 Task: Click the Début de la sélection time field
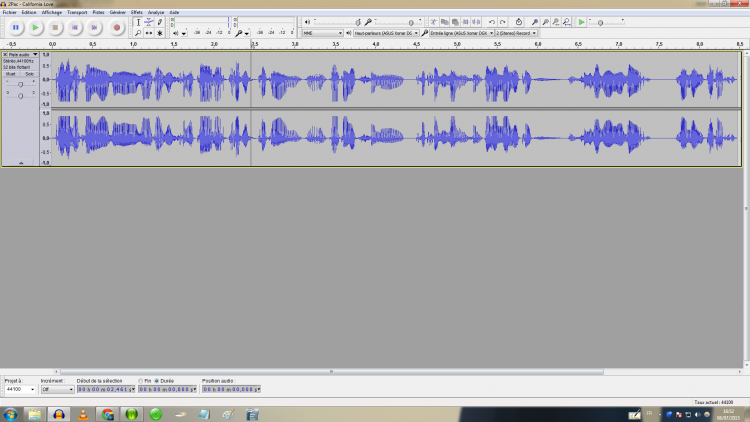click(x=106, y=389)
